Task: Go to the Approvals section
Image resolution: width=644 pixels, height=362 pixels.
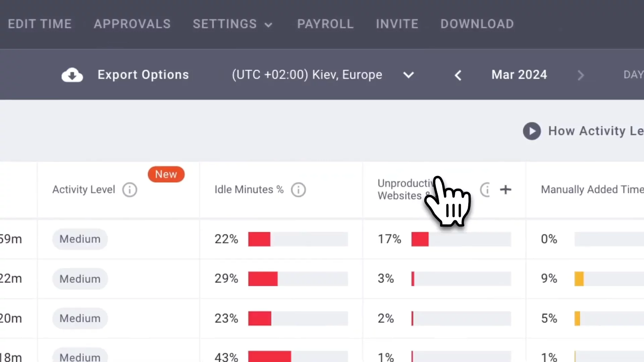Action: 132,24
